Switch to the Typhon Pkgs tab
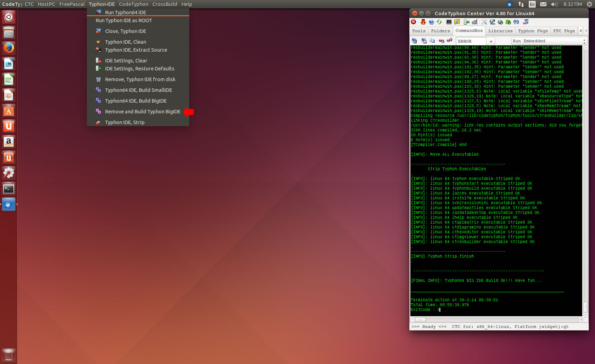 (533, 31)
